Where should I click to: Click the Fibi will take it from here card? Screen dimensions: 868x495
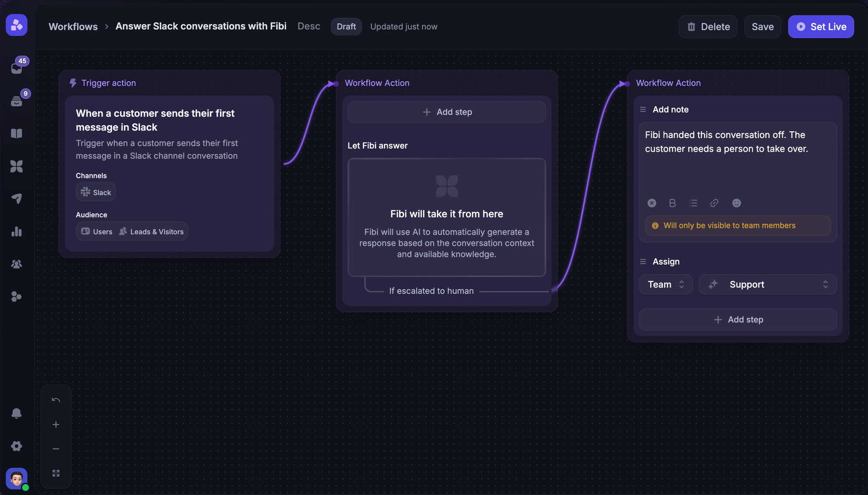(x=447, y=217)
